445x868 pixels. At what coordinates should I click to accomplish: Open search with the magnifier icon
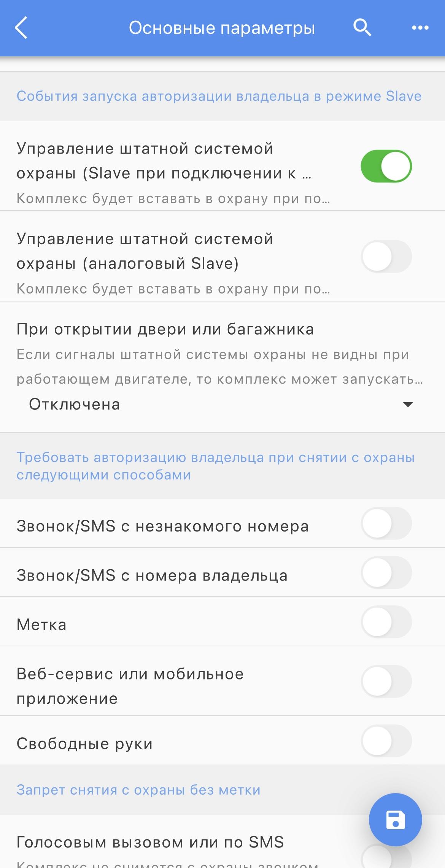point(362,28)
